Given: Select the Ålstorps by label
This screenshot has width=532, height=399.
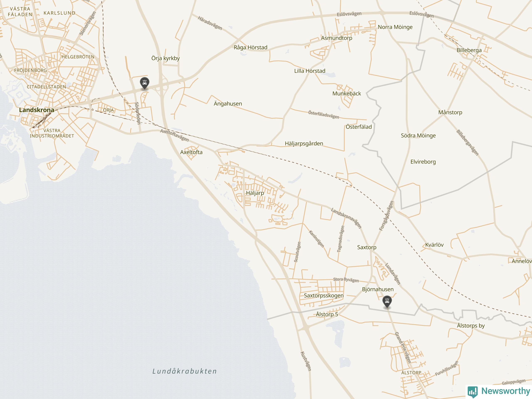Looking at the screenshot, I should click(x=471, y=326).
